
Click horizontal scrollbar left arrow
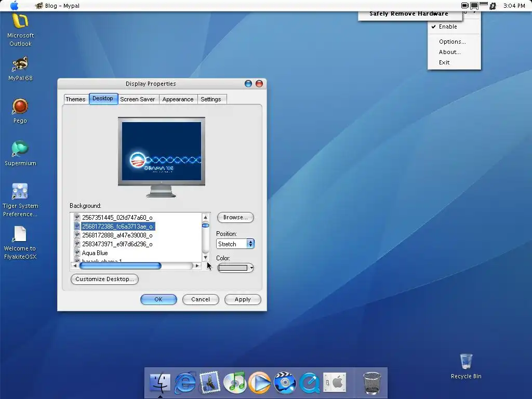pyautogui.click(x=75, y=265)
